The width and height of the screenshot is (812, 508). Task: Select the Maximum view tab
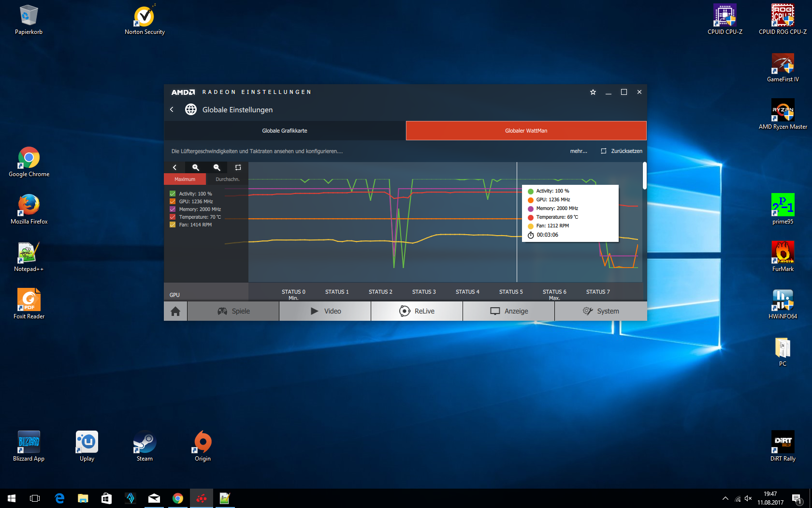[185, 179]
